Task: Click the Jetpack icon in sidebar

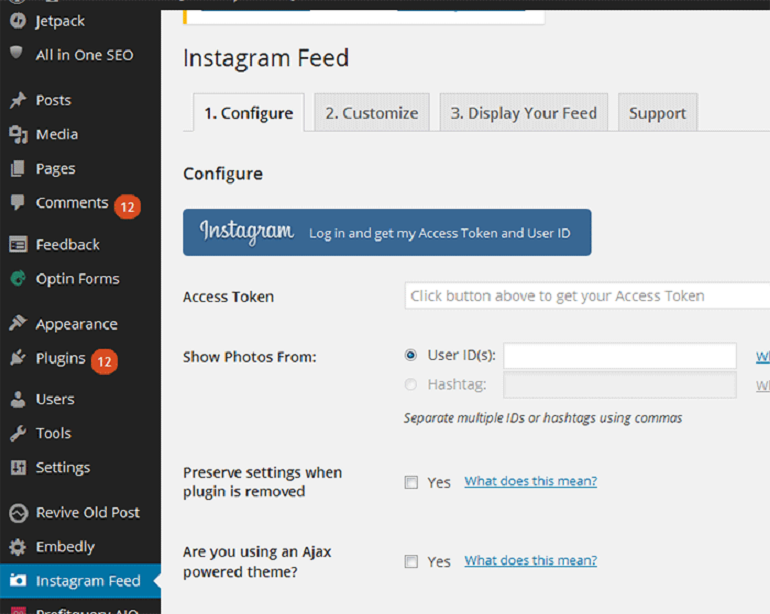Action: point(18,21)
